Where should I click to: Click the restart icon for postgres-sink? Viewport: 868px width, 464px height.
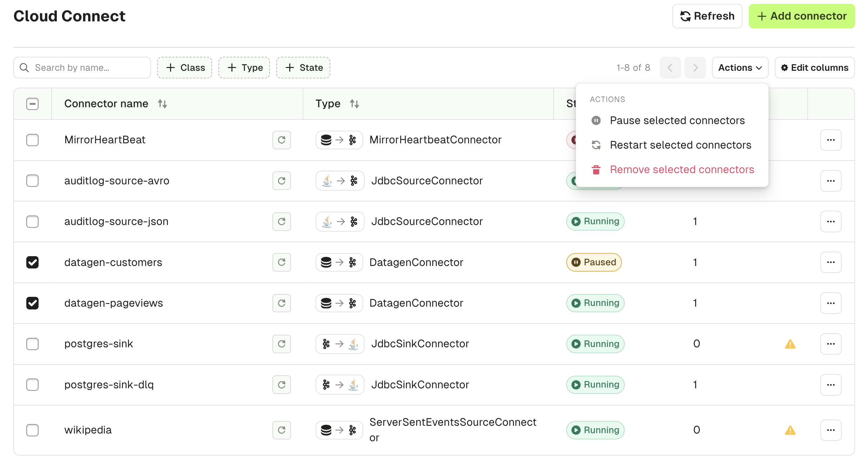[282, 344]
